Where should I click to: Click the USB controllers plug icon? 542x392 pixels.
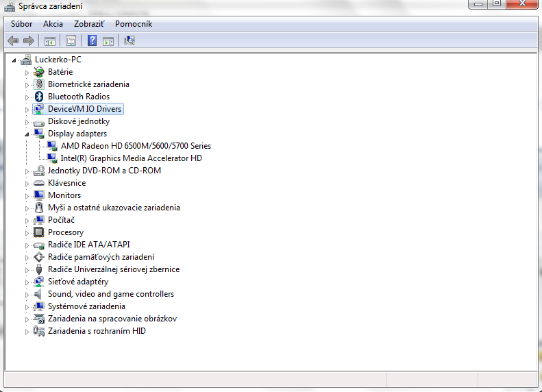coord(39,269)
